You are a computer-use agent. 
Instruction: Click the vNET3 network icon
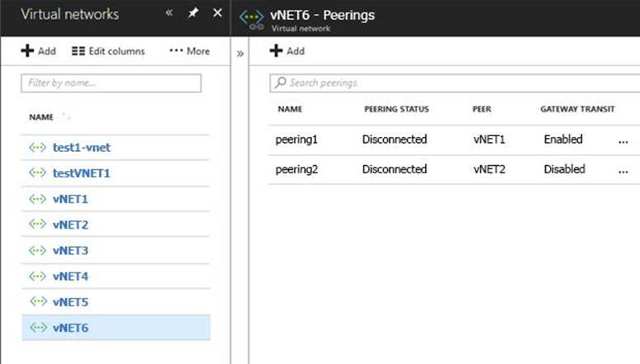[x=37, y=250]
